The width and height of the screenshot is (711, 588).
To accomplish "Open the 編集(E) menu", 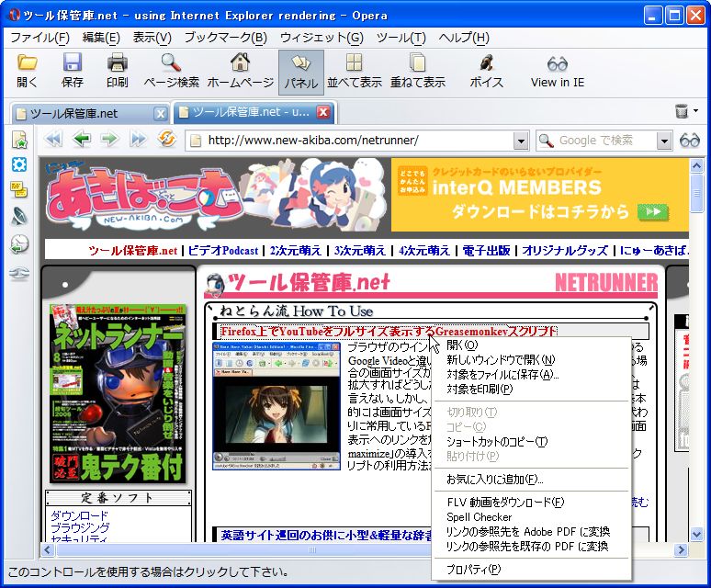I will tap(101, 38).
